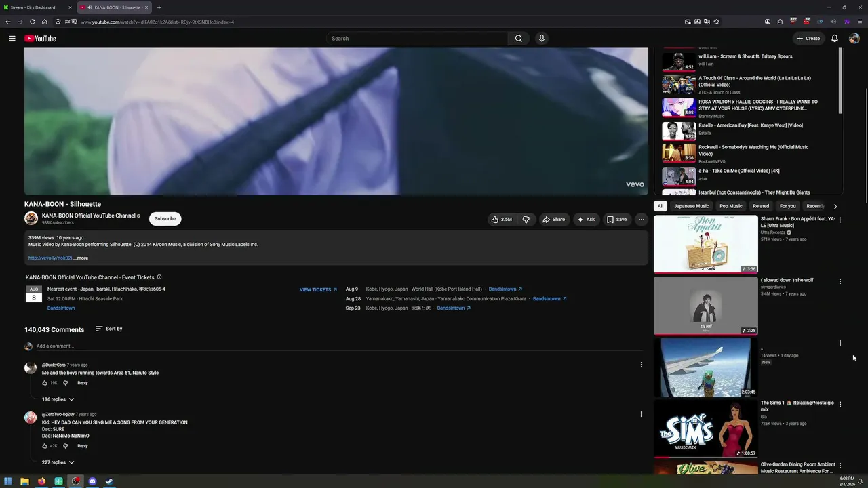Open the vevo.ly link in description

(x=50, y=258)
